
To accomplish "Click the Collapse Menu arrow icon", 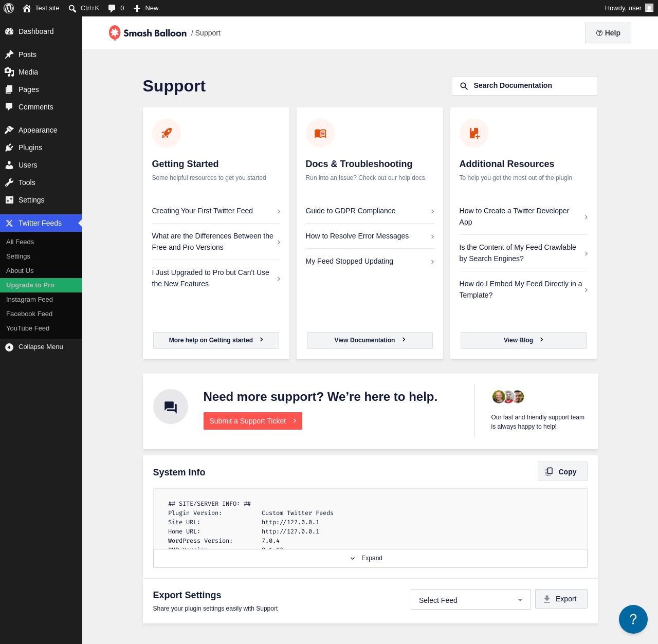I will [x=9, y=347].
